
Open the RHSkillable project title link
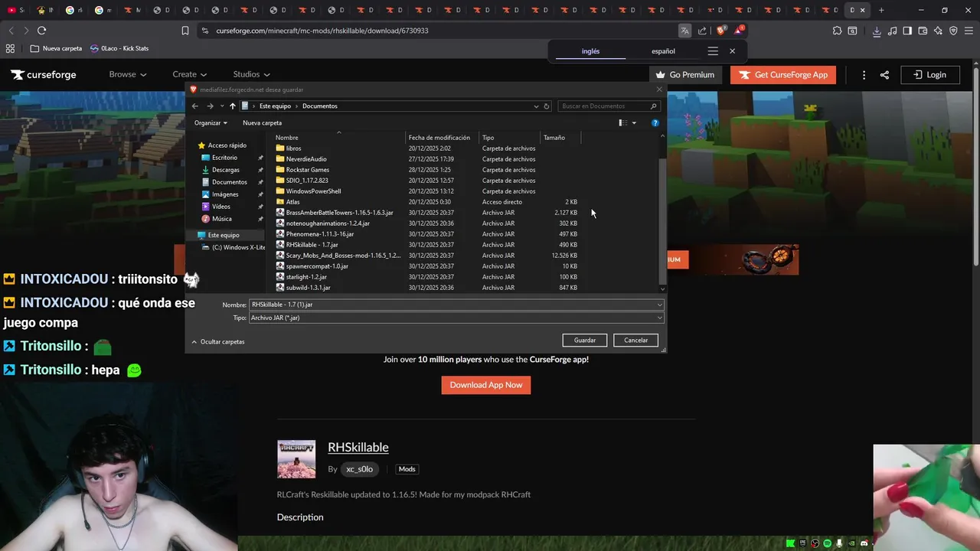point(358,447)
